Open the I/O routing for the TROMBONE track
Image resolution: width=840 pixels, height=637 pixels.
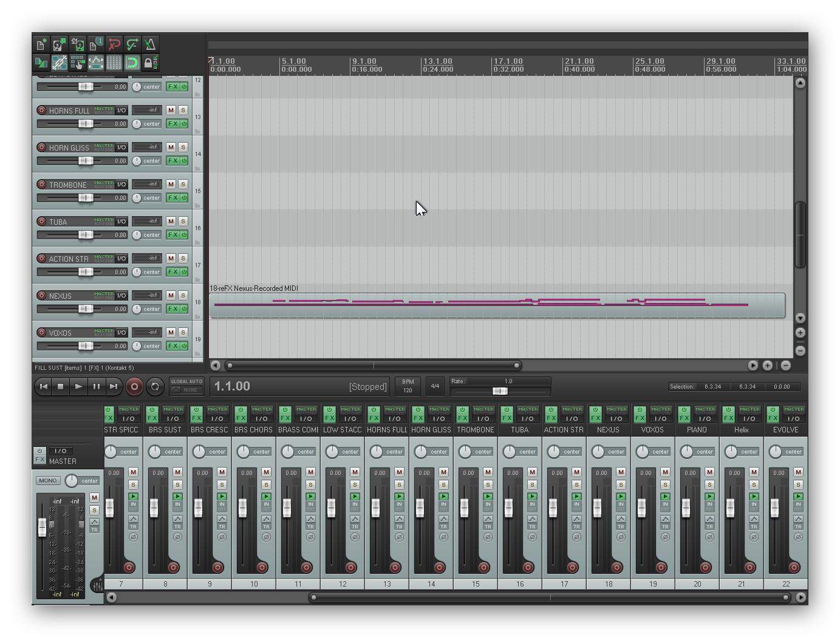(x=121, y=184)
